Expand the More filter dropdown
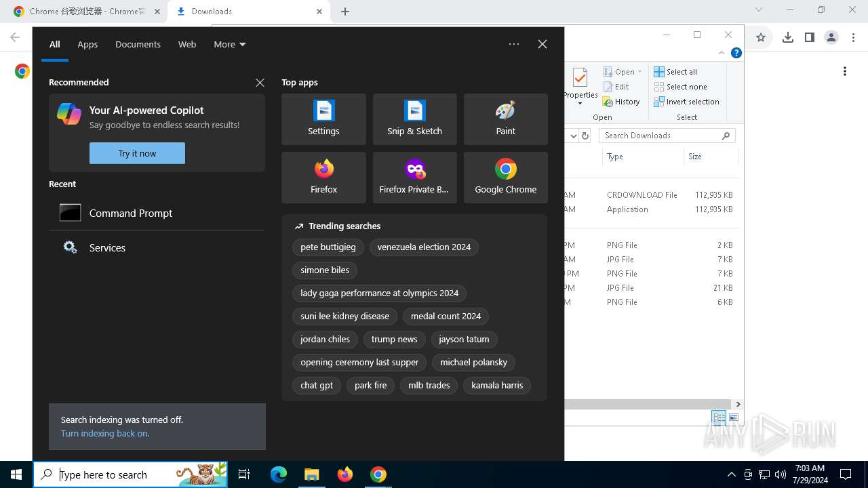This screenshot has height=488, width=868. 230,44
